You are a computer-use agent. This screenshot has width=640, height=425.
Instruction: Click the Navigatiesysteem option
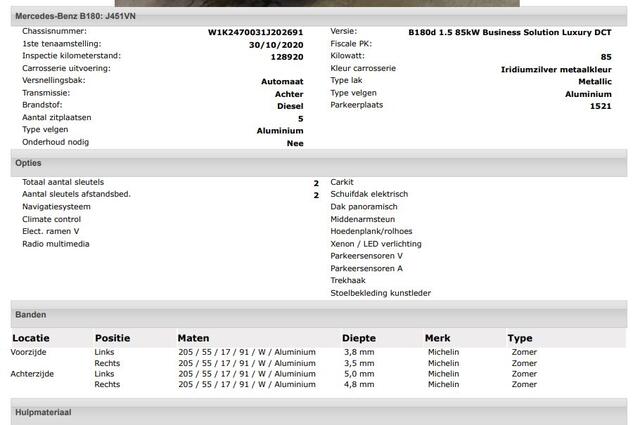(56, 207)
